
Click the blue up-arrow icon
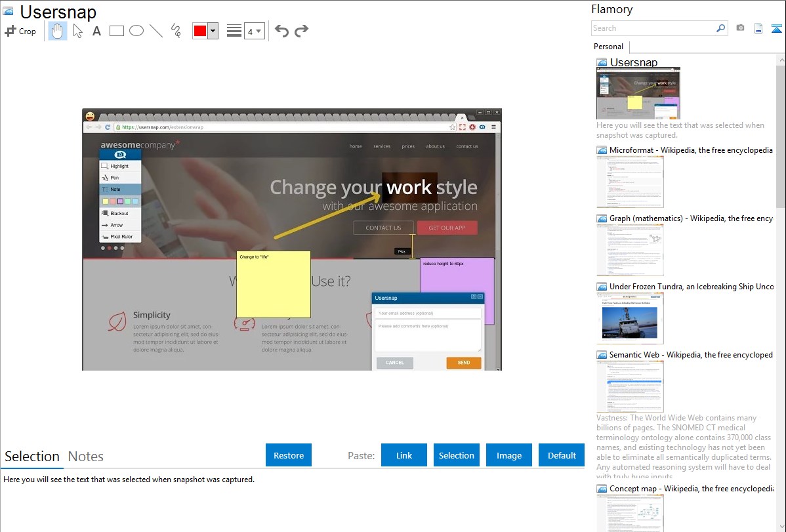(776, 28)
